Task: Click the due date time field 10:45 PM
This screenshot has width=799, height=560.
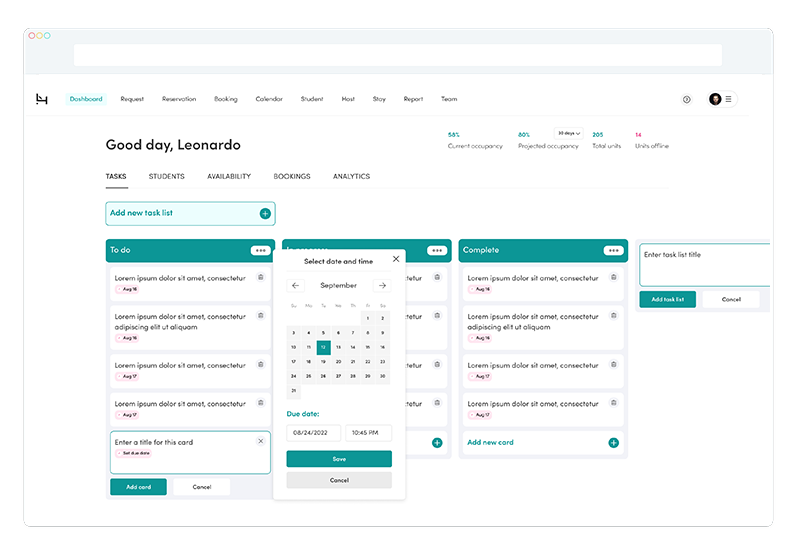Action: (x=368, y=433)
